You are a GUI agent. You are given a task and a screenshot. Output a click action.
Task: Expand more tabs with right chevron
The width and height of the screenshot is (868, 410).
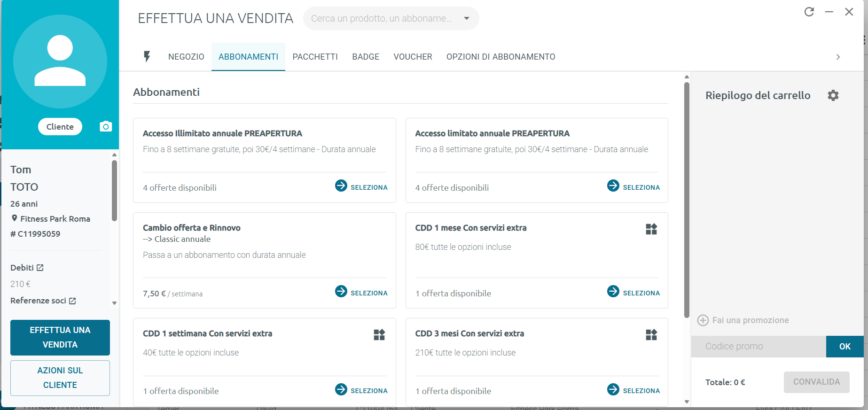click(x=838, y=57)
